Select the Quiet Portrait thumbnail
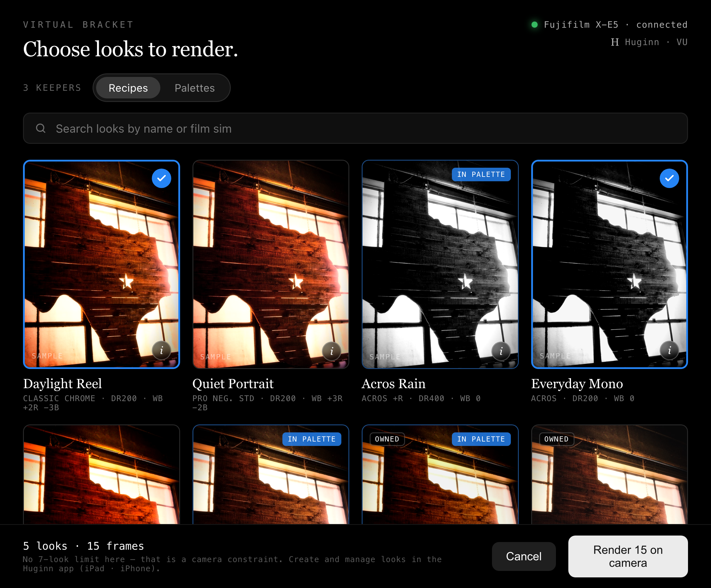 click(x=271, y=264)
